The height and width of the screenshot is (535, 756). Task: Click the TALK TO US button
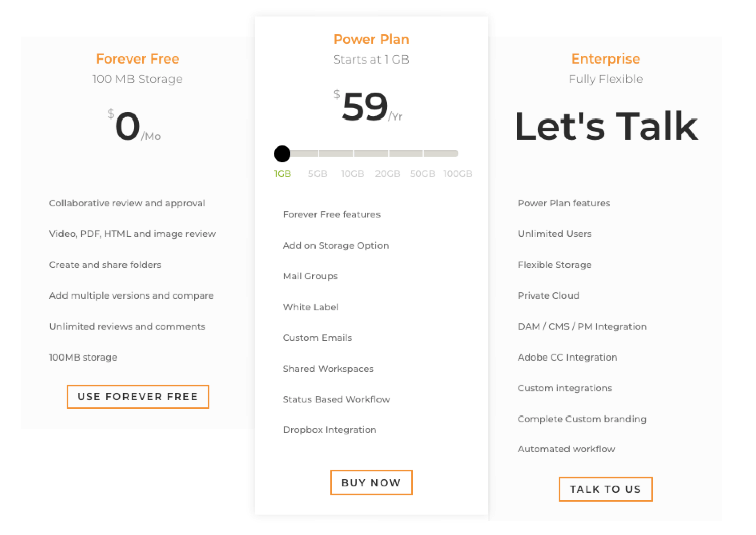(x=606, y=489)
